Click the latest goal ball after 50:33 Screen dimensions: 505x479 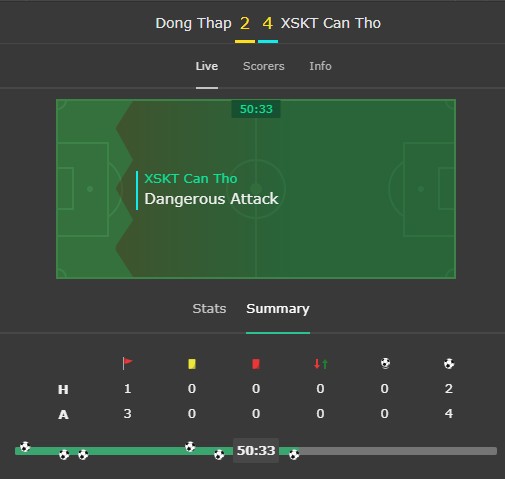[294, 454]
